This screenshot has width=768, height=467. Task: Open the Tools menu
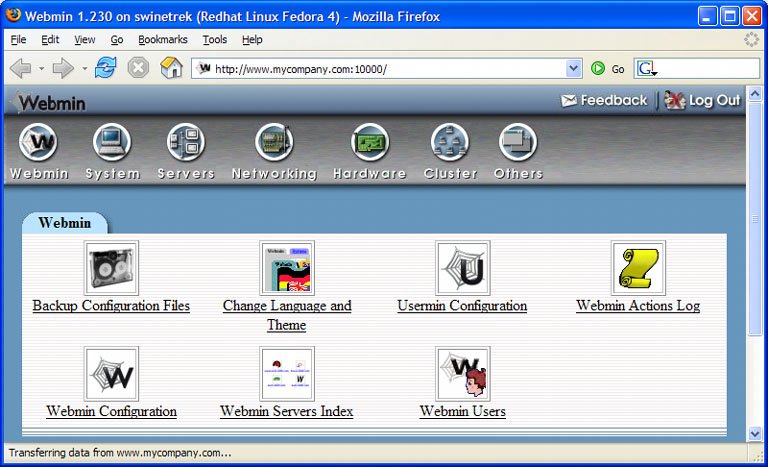(x=214, y=40)
